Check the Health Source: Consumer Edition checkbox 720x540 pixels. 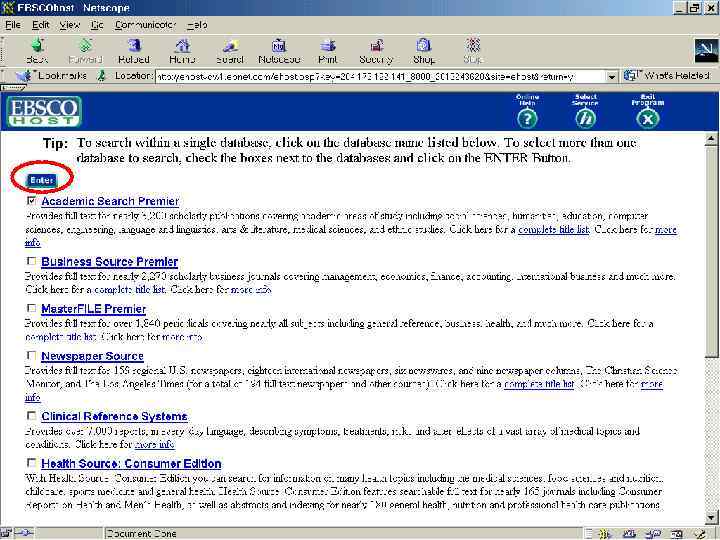click(x=31, y=462)
